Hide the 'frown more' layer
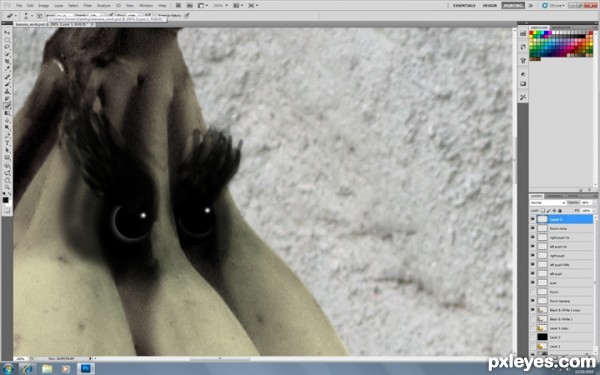 click(533, 228)
